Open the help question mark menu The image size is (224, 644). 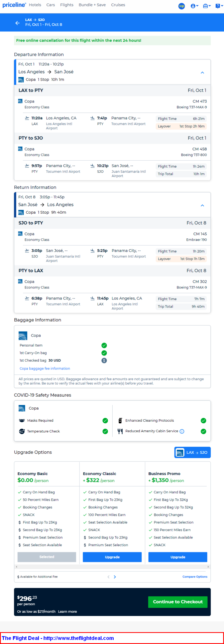pyautogui.click(x=219, y=6)
